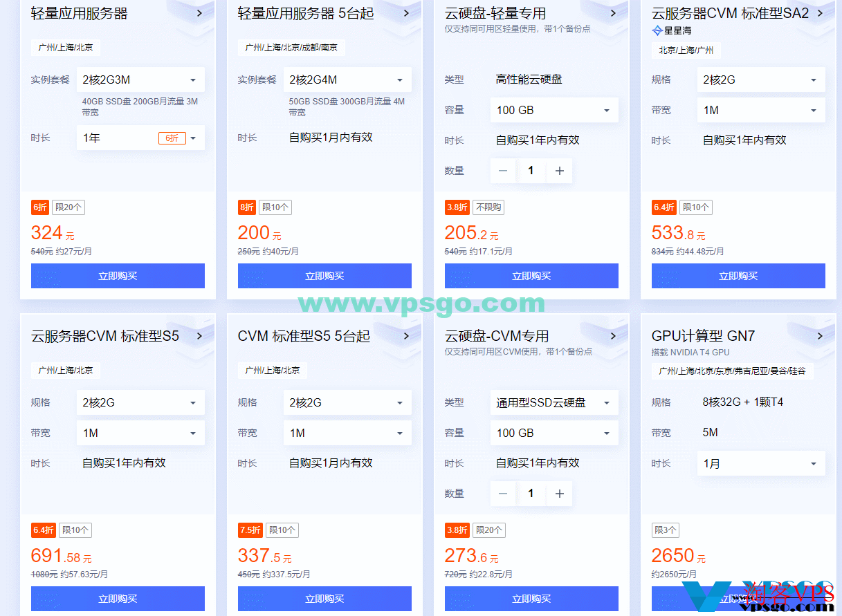This screenshot has width=842, height=616.
Task: Click 40GB SSD盘 200GB月流量 description
Action: (x=140, y=106)
